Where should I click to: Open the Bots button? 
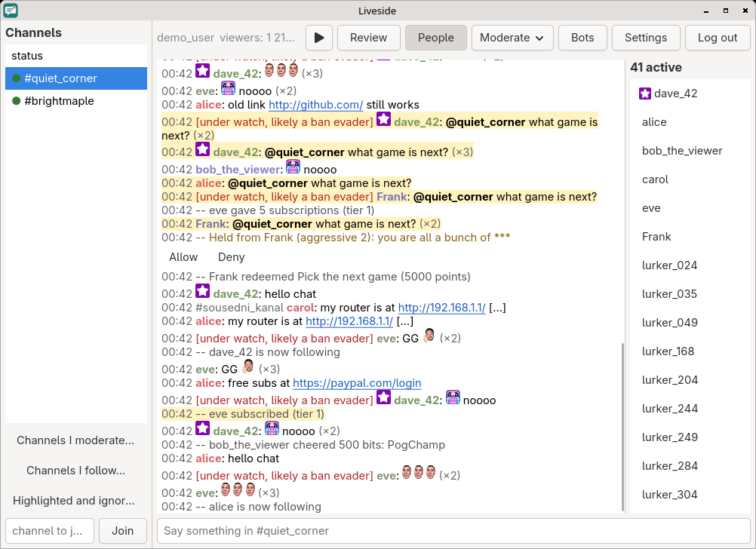click(x=582, y=38)
